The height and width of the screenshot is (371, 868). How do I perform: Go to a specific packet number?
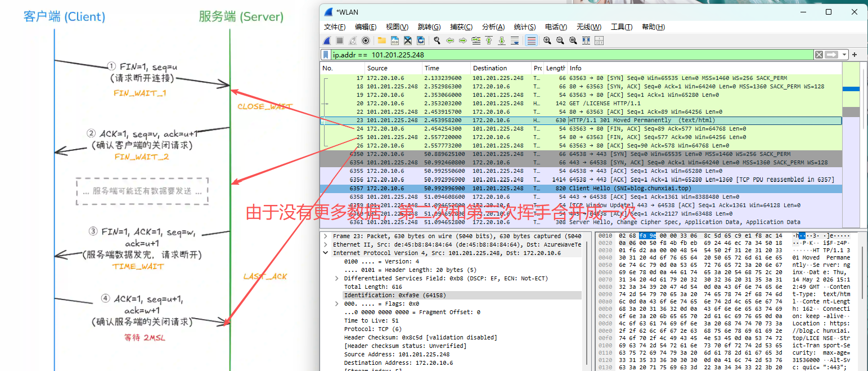click(476, 41)
